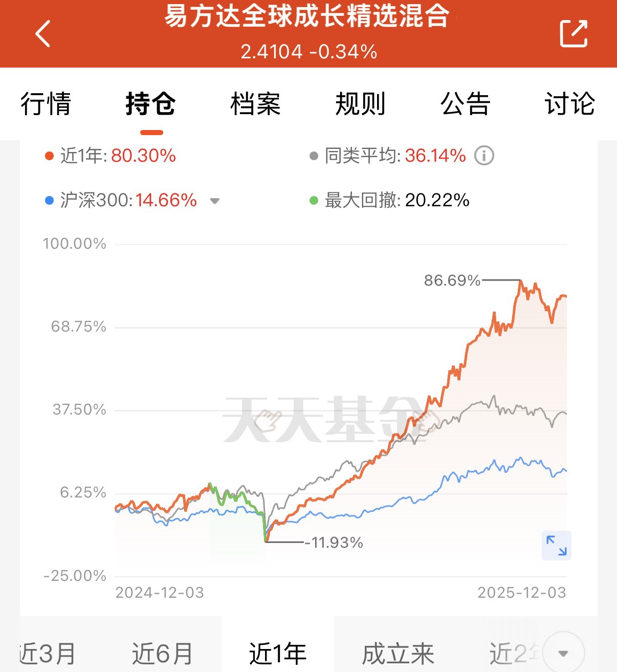Viewport: 617px width, 672px height.
Task: Select the 持仓 tab
Action: (151, 104)
